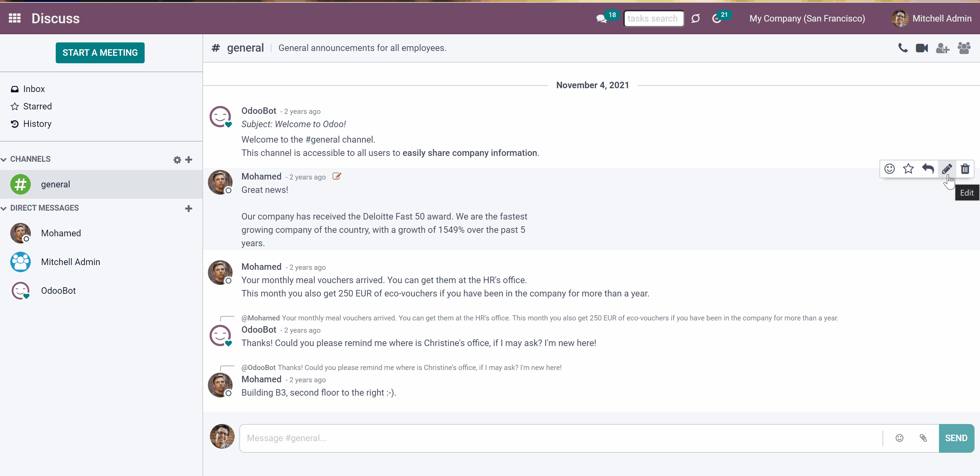Click the November 4, 2021 date separator

point(592,85)
